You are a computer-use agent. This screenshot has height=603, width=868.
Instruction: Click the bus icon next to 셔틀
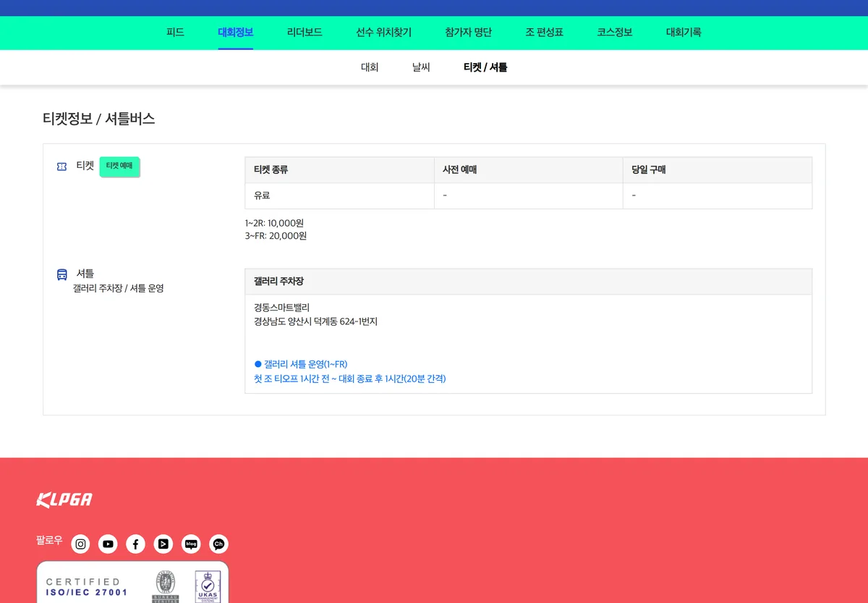tap(62, 274)
